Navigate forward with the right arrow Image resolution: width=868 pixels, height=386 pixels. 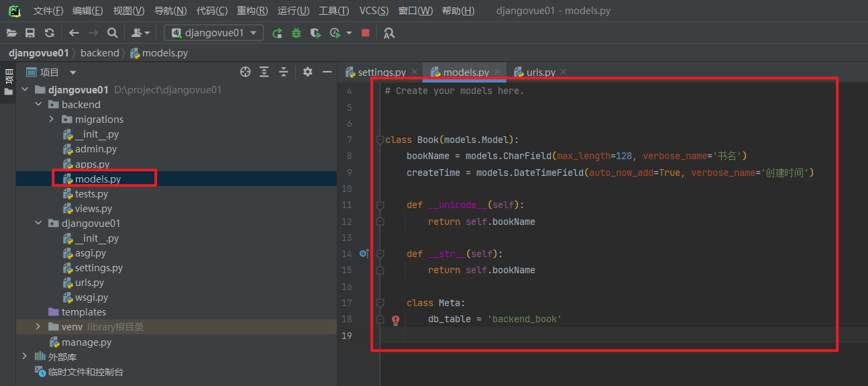point(93,32)
